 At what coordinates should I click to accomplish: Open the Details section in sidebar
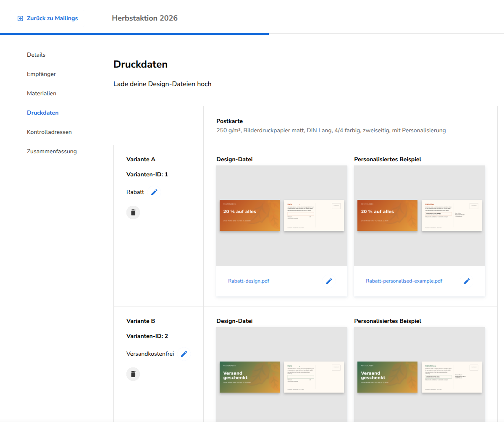click(x=36, y=55)
